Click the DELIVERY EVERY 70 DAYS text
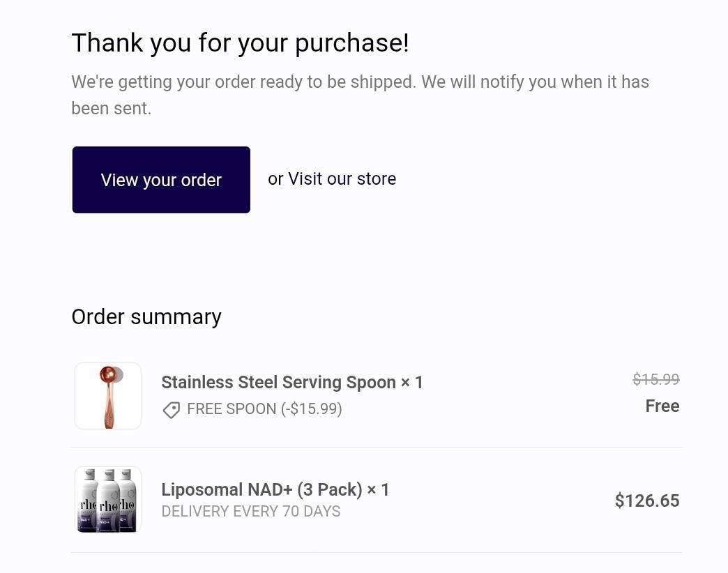 pyautogui.click(x=251, y=512)
